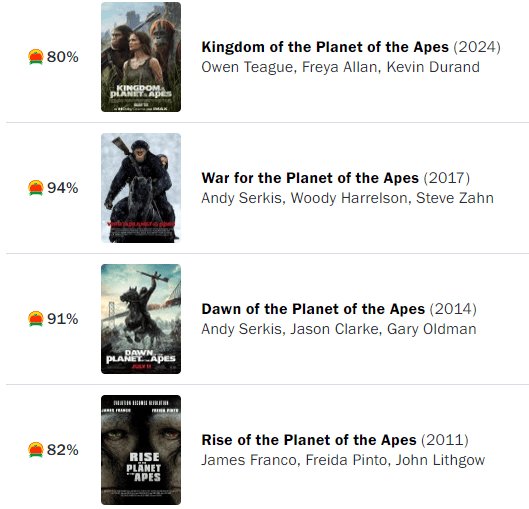Viewport: 529px width, 509px height.
Task: Open the Rise of the Planet of the Apes poster
Action: pyautogui.click(x=141, y=450)
